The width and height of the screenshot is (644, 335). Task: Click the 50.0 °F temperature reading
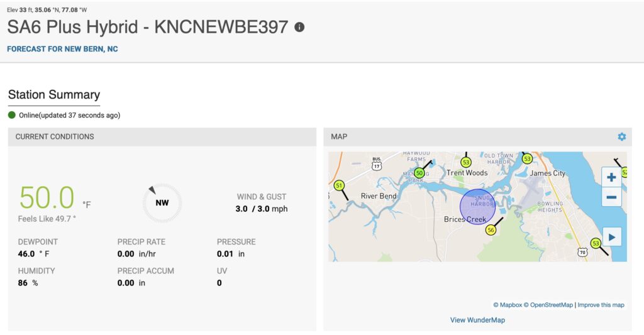point(48,198)
